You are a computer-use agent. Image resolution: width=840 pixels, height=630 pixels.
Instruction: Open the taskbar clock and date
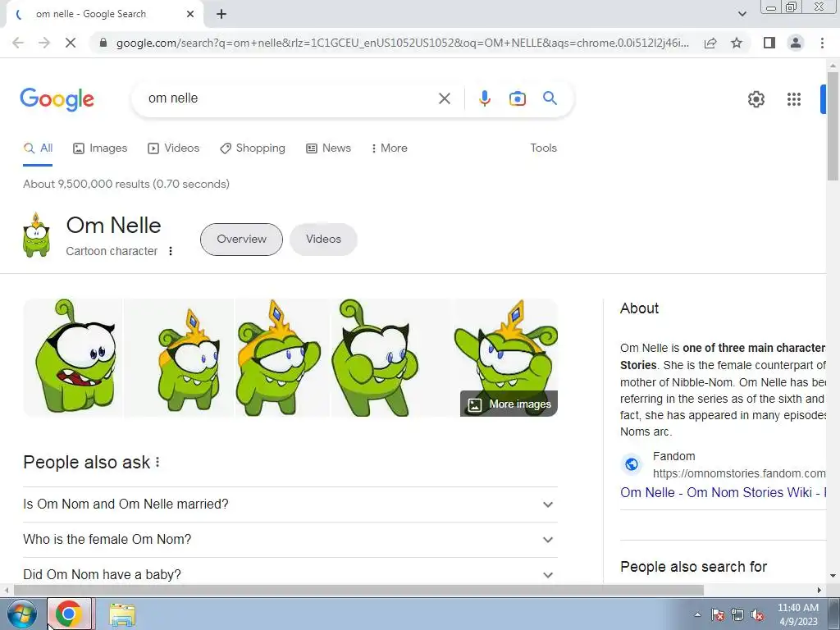click(797, 614)
